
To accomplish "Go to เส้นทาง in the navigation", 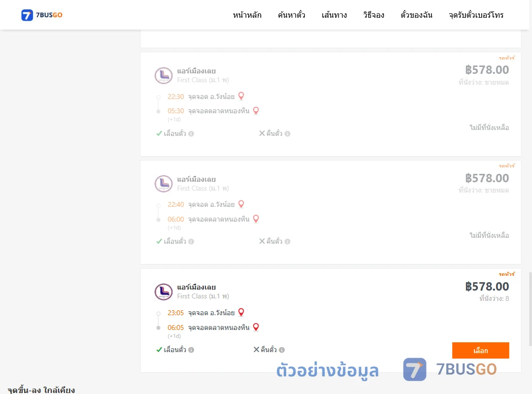I will click(x=334, y=15).
